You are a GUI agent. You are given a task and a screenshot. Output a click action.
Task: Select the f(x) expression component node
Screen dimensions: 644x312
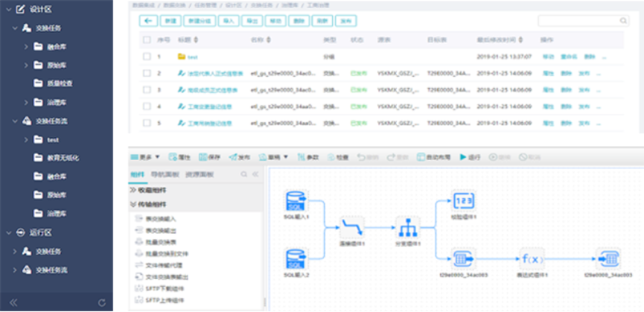(532, 259)
